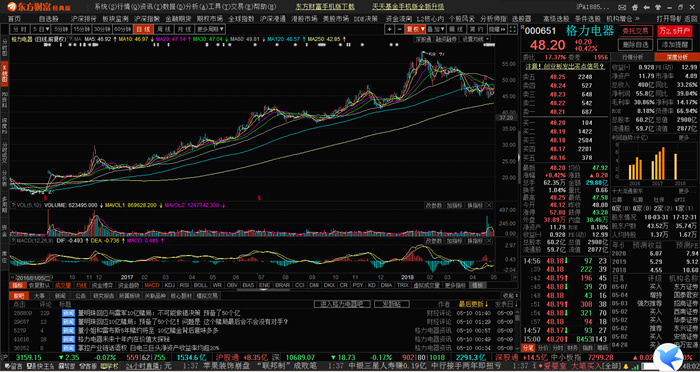Open the 5日 multi-day dropdown

pyautogui.click(x=42, y=29)
